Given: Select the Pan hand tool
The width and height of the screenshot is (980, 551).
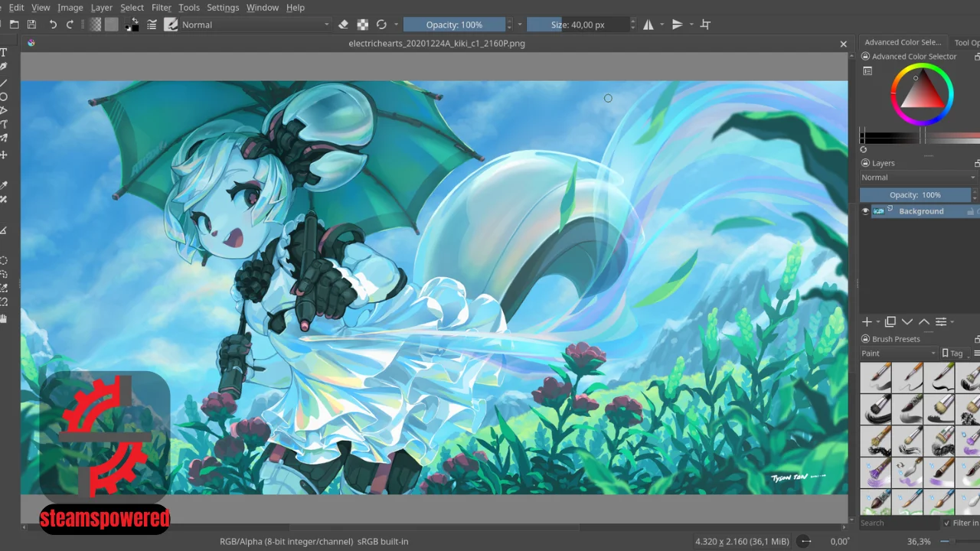Looking at the screenshot, I should coord(4,318).
